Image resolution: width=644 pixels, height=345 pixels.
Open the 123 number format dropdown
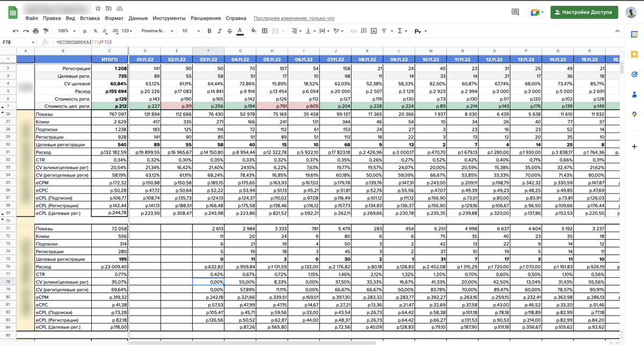[127, 31]
